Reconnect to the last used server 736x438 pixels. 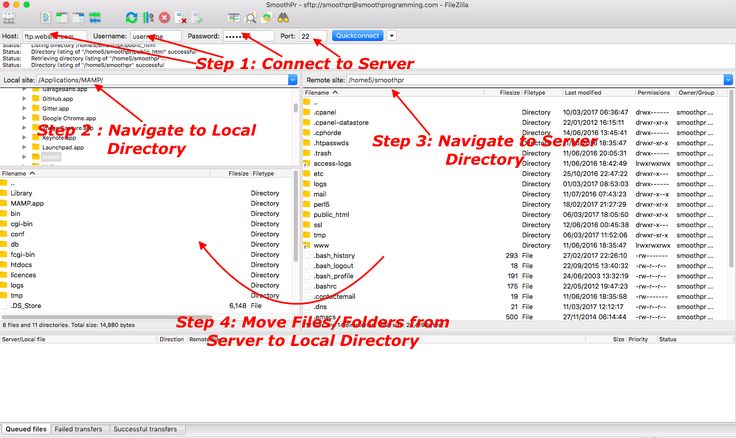197,18
